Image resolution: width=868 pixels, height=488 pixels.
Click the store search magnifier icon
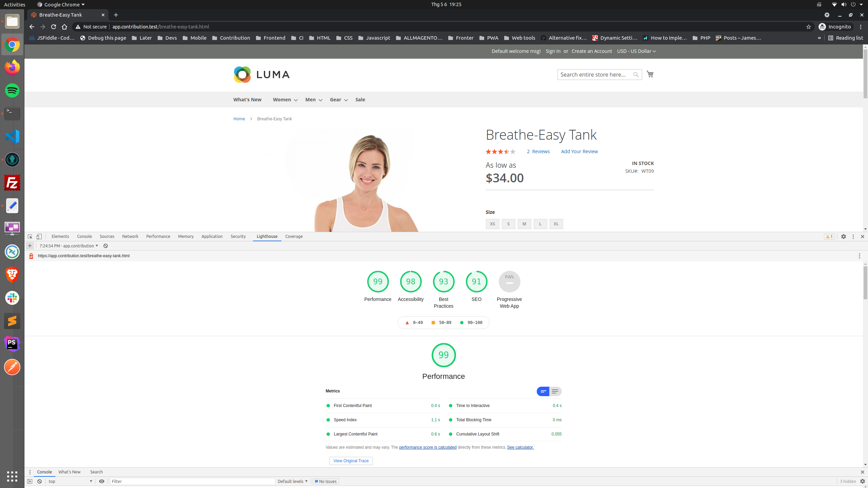tap(636, 74)
